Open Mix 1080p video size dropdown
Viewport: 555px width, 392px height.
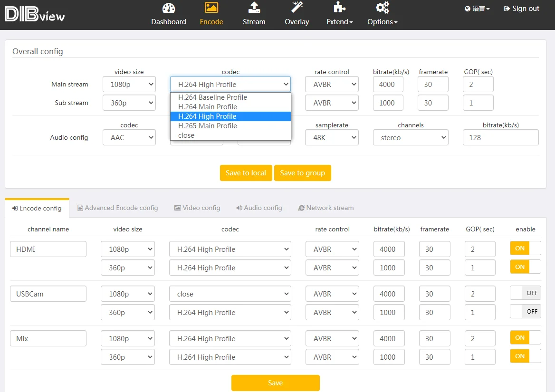pyautogui.click(x=128, y=339)
